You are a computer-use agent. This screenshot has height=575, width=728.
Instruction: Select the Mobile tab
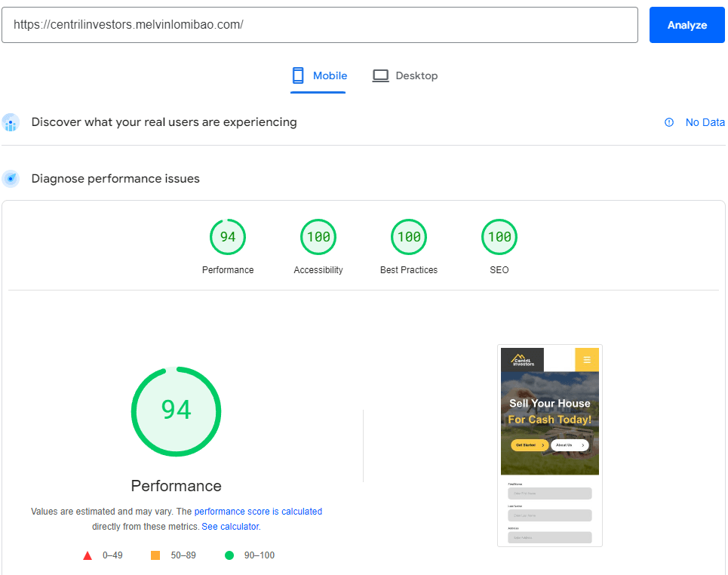pyautogui.click(x=318, y=75)
